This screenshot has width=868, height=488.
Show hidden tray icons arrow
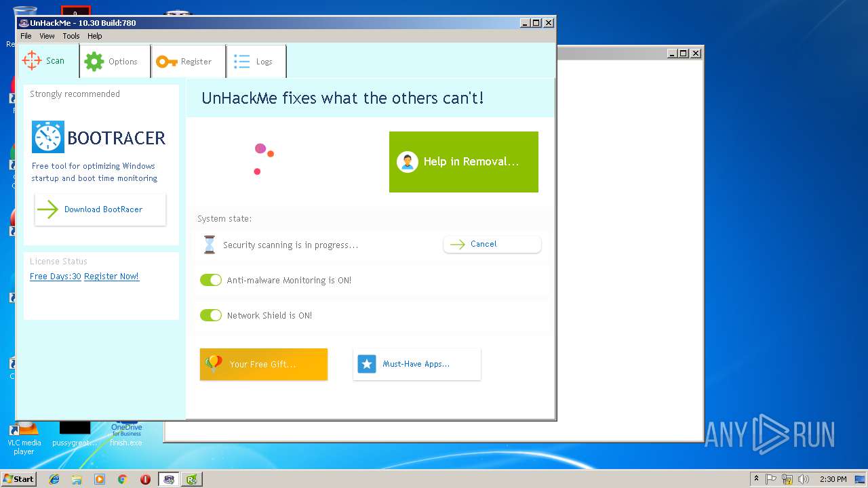pyautogui.click(x=757, y=479)
